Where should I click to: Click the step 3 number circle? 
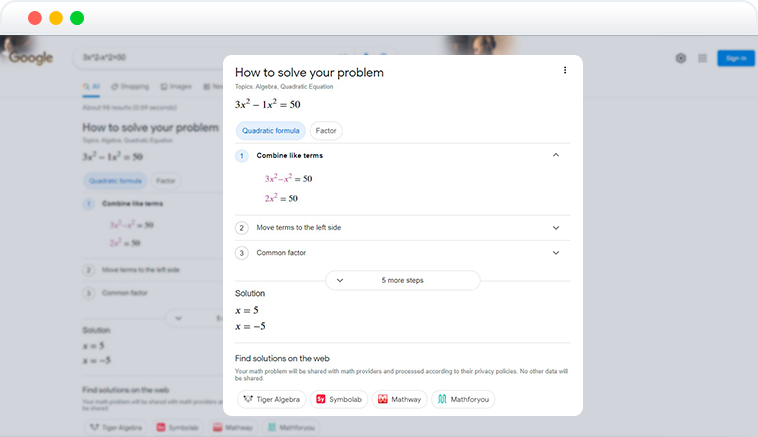tap(242, 253)
